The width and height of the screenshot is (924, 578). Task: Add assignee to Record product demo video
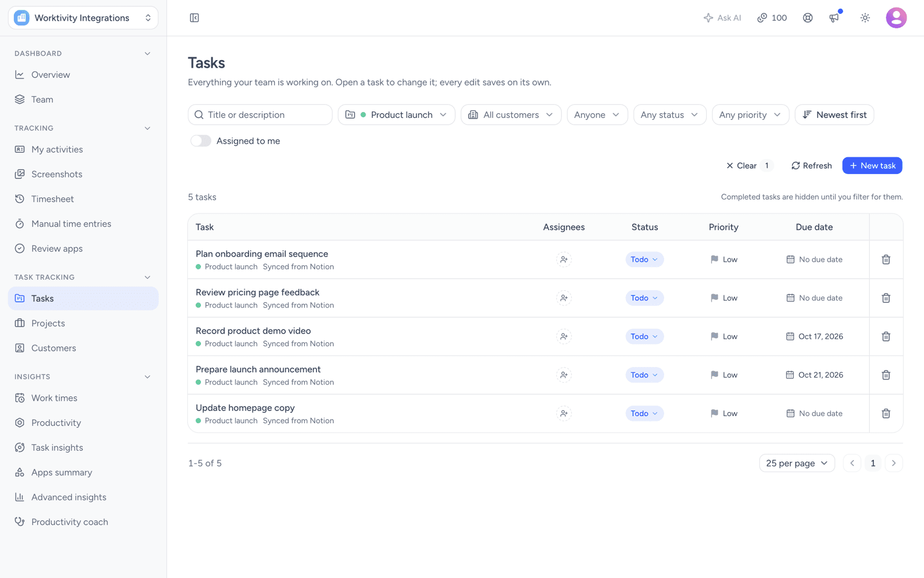click(x=564, y=336)
